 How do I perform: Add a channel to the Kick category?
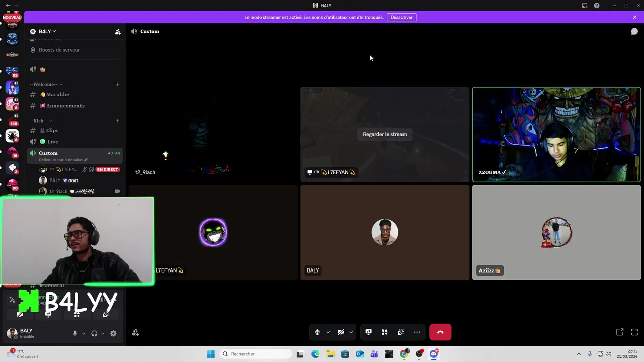117,121
